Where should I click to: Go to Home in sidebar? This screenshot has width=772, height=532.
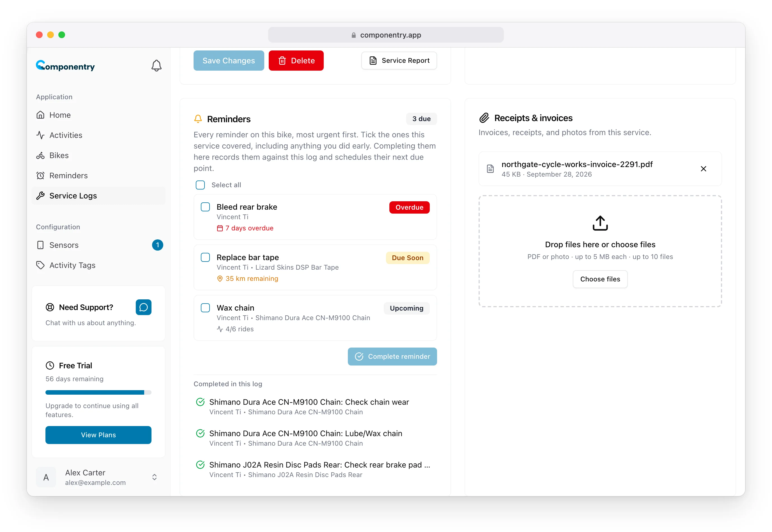pyautogui.click(x=99, y=115)
